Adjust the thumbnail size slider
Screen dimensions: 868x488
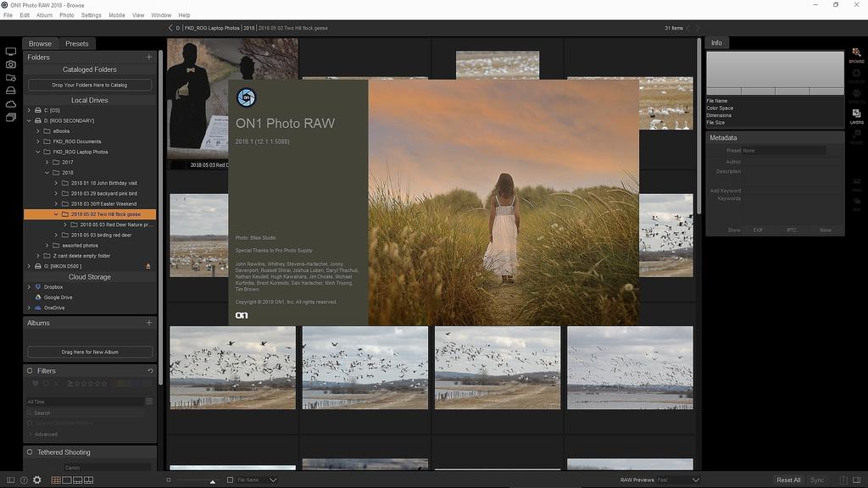coord(212,480)
